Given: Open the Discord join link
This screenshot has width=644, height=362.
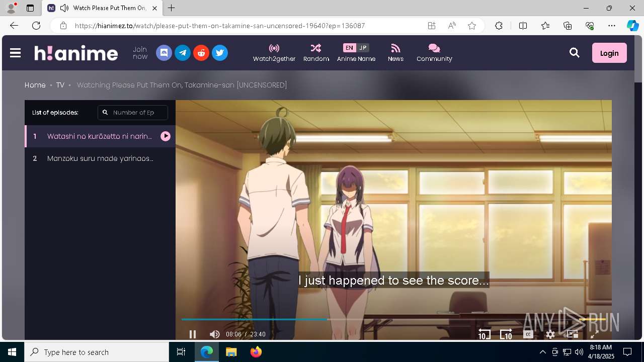Looking at the screenshot, I should point(164,53).
